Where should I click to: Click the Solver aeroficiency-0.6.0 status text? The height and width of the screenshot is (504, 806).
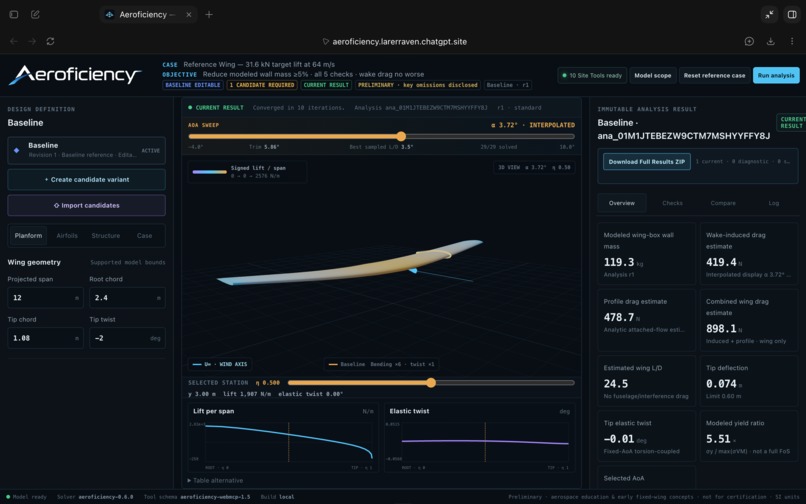pos(95,497)
